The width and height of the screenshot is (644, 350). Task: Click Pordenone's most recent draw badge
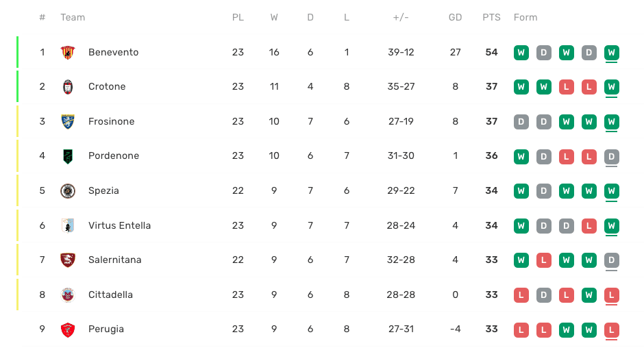coord(612,156)
